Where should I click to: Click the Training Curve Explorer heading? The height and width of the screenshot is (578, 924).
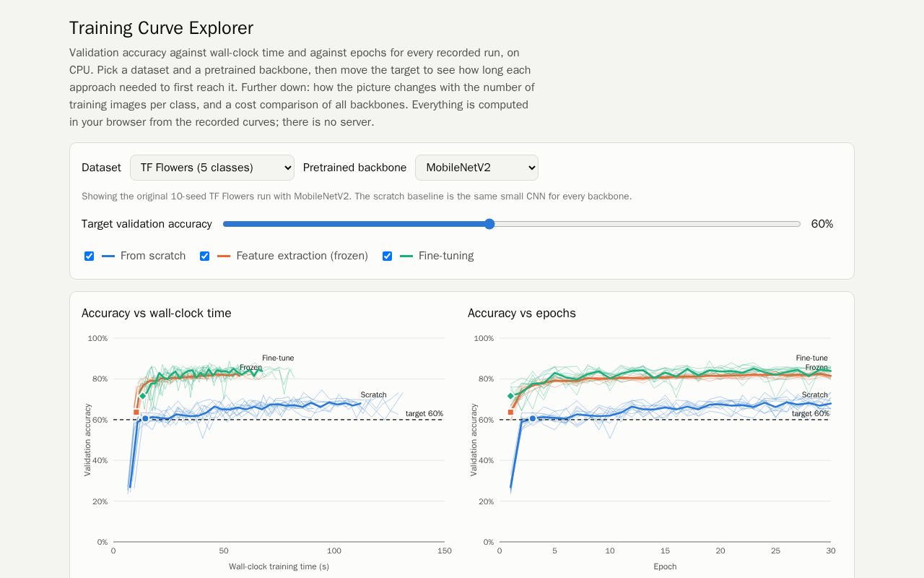point(161,28)
